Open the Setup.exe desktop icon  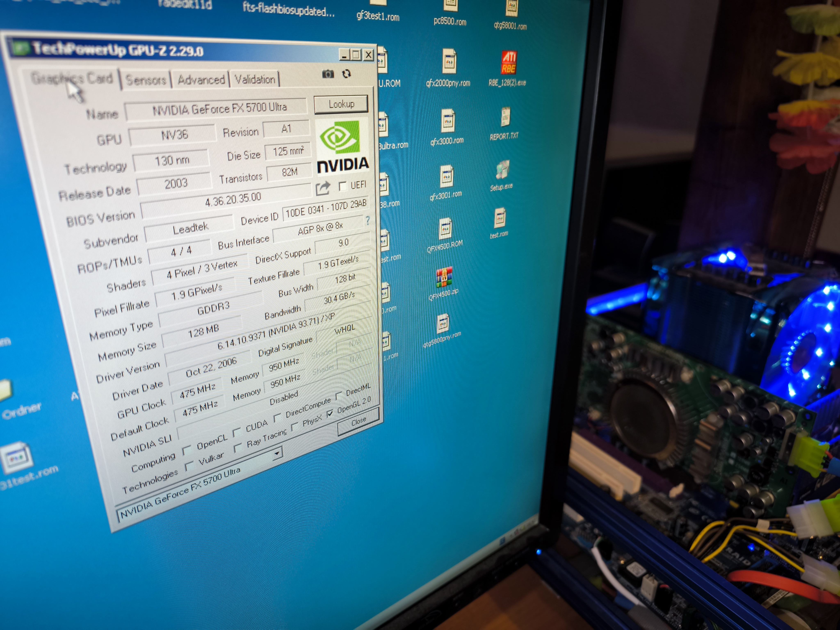click(502, 170)
